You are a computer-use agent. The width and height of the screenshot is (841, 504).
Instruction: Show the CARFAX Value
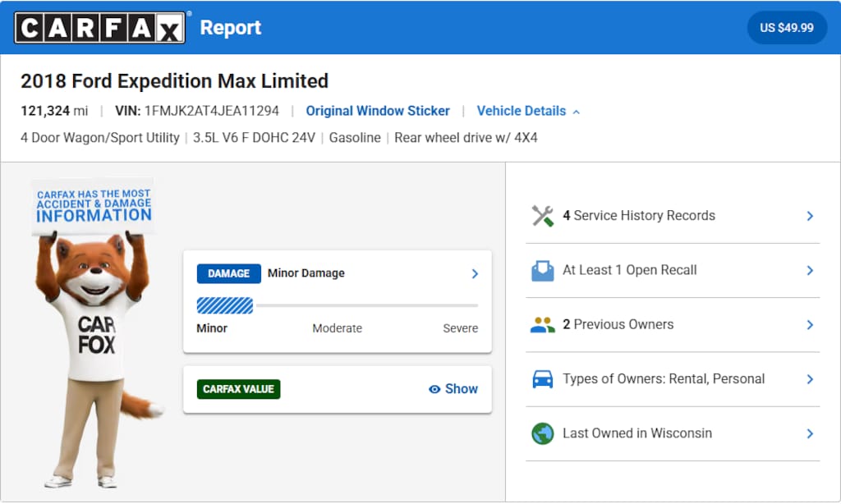pyautogui.click(x=453, y=389)
